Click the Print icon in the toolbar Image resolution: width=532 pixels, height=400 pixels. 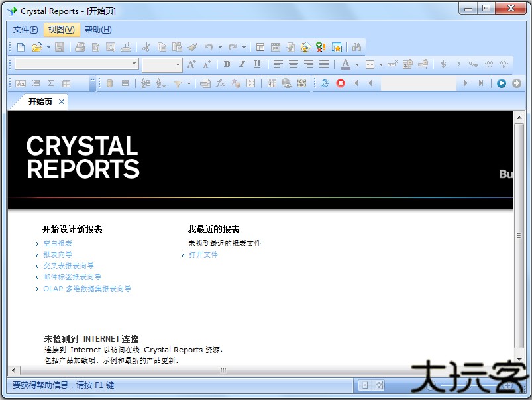point(80,47)
